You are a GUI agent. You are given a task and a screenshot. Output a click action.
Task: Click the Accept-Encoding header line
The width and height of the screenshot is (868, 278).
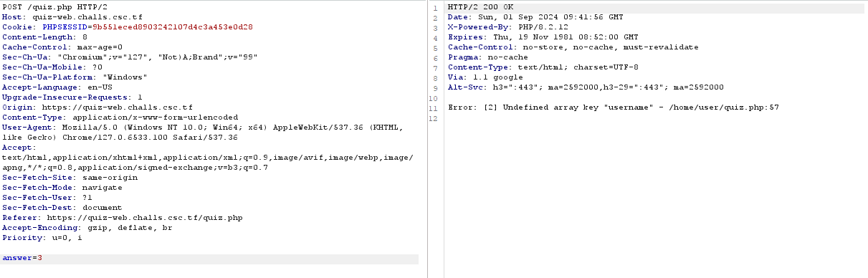(87, 227)
